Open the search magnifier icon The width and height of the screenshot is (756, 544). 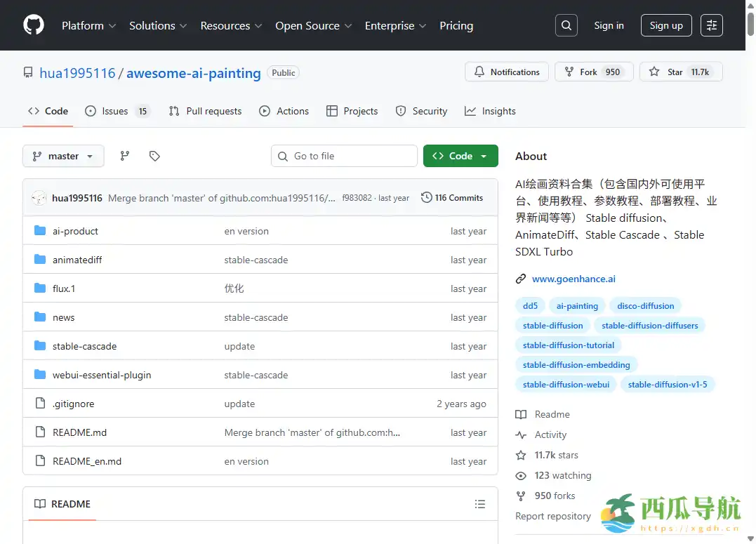pos(566,25)
